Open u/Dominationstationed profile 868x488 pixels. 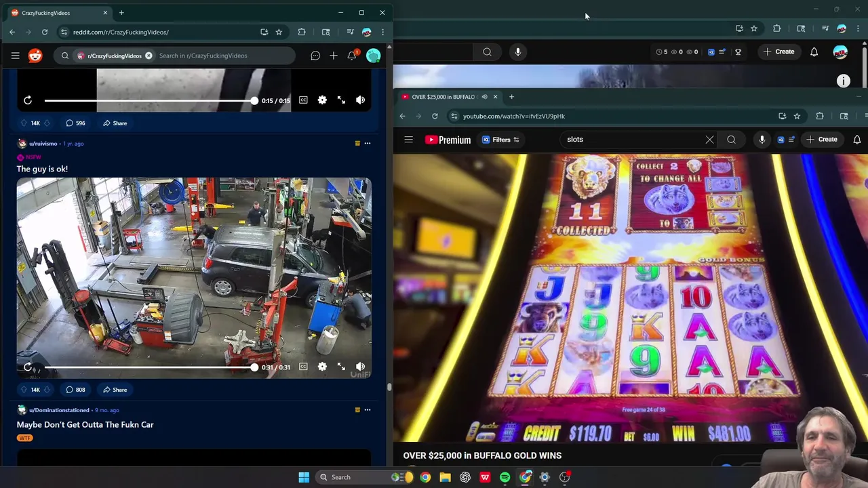[59, 410]
